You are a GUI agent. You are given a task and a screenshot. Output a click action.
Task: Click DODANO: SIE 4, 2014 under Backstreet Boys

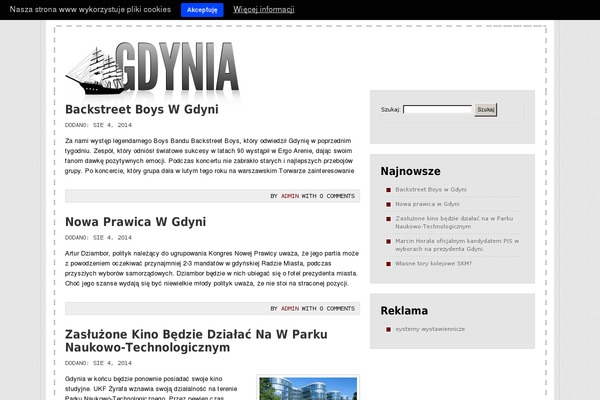click(x=98, y=125)
